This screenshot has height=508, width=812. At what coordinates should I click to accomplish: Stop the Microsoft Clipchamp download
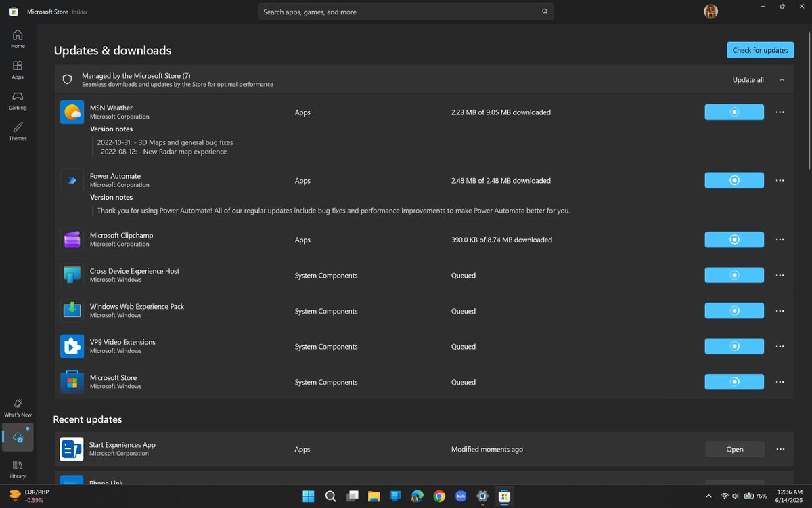(x=734, y=240)
